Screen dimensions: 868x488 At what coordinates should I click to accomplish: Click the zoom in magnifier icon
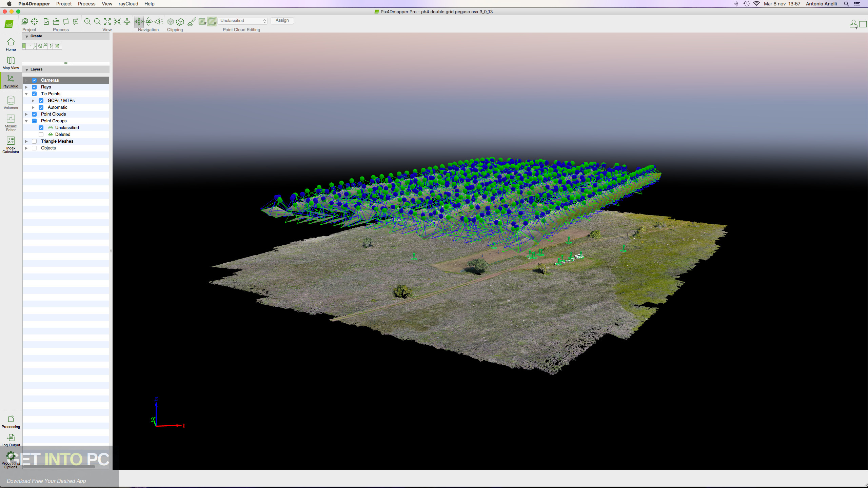(87, 22)
